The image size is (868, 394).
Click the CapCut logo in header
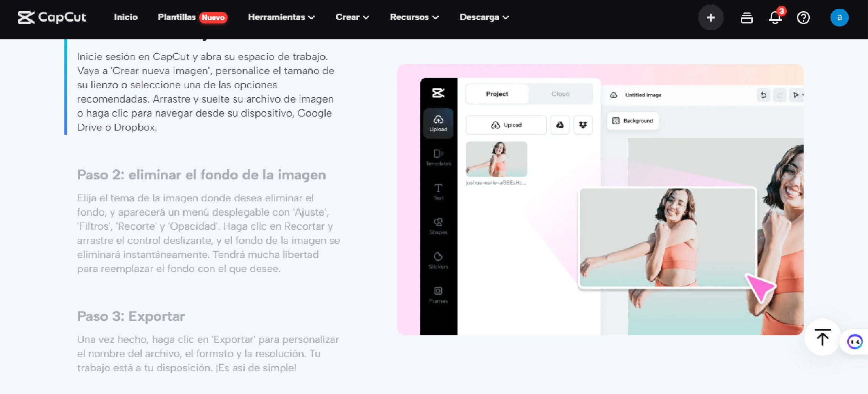pos(52,17)
